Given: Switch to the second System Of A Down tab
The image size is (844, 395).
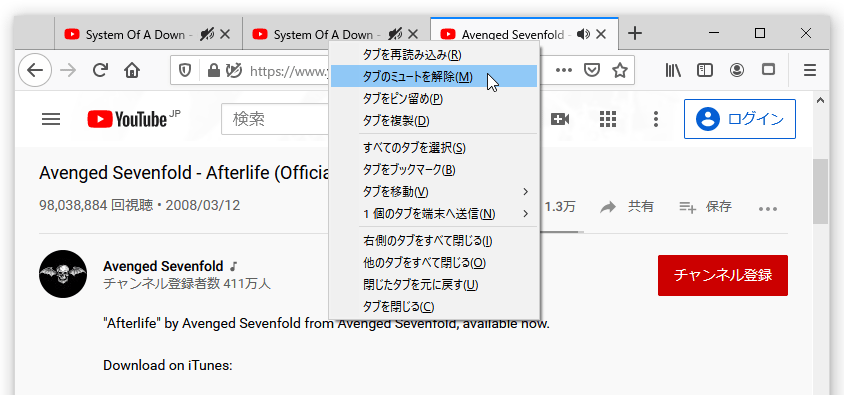Looking at the screenshot, I should pos(336,34).
